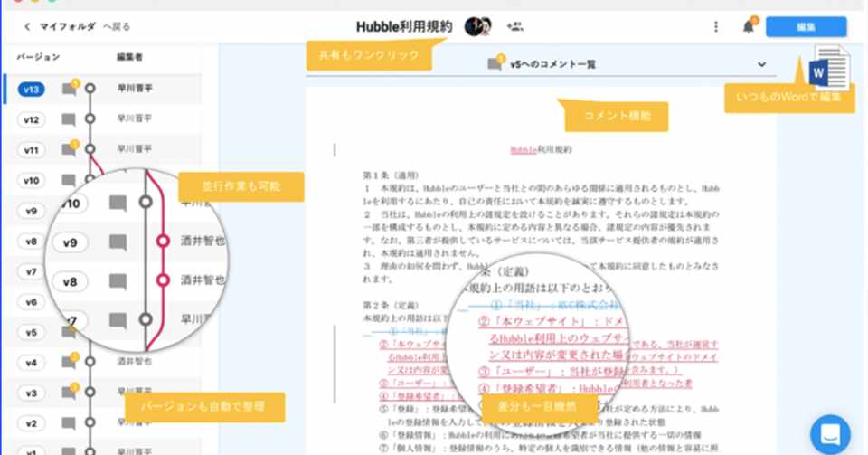Click the add member share icon

[514, 26]
